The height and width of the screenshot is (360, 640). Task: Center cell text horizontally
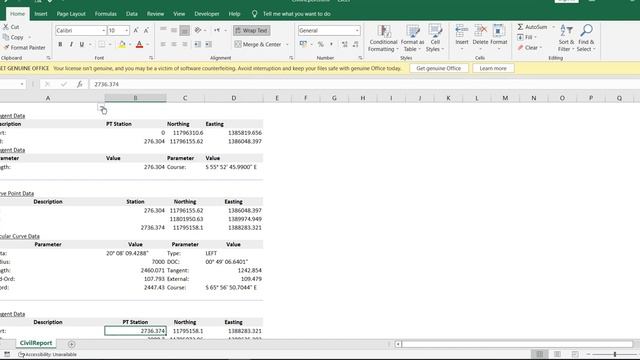[174, 44]
